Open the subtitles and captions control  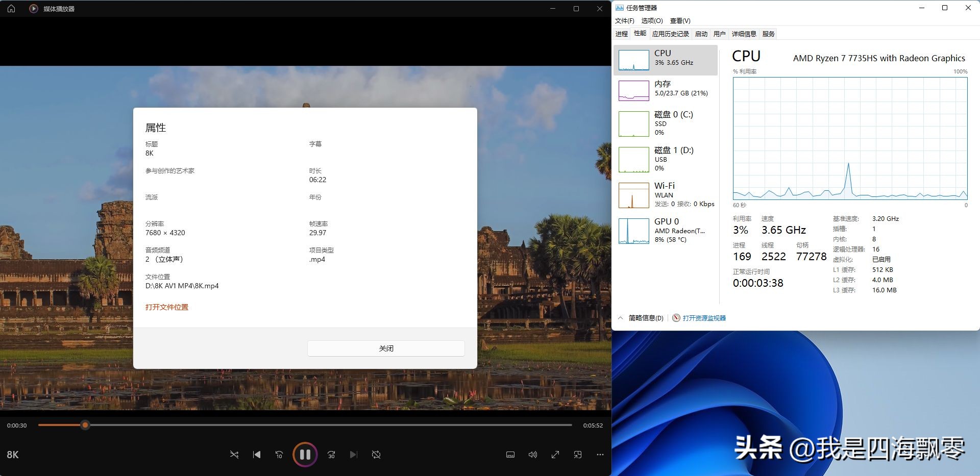[x=510, y=454]
